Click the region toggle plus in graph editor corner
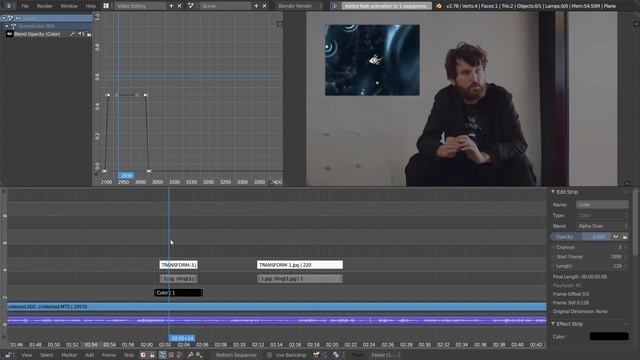 pos(280,24)
